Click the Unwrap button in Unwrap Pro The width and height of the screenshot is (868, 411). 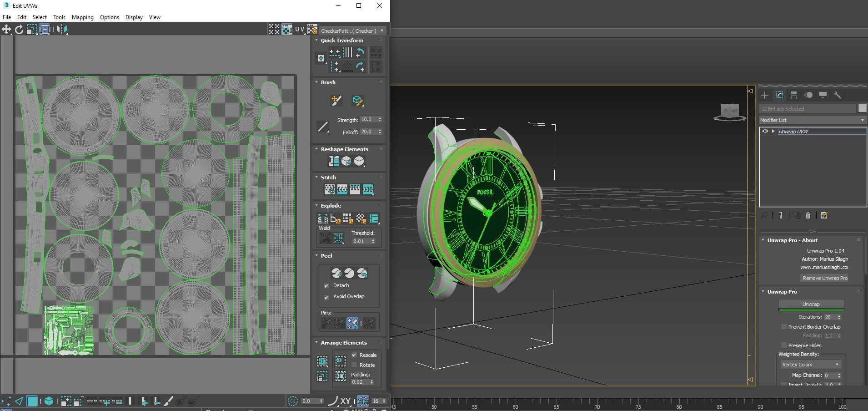[x=811, y=304]
